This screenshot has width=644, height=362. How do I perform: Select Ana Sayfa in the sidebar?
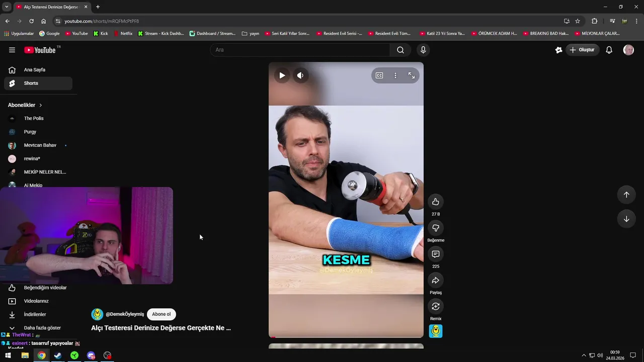38,70
